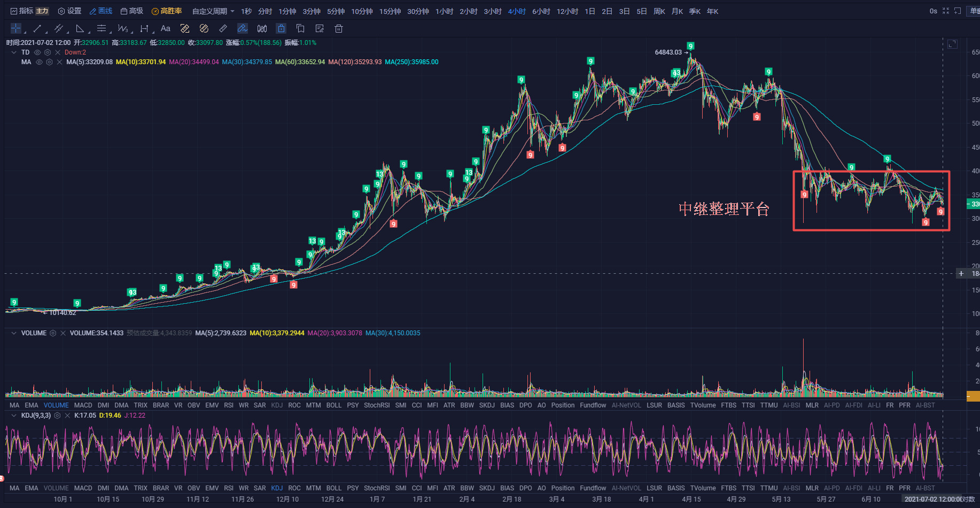Open the 自定义周期 dropdown
Viewport: 980px width, 508px height.
213,11
